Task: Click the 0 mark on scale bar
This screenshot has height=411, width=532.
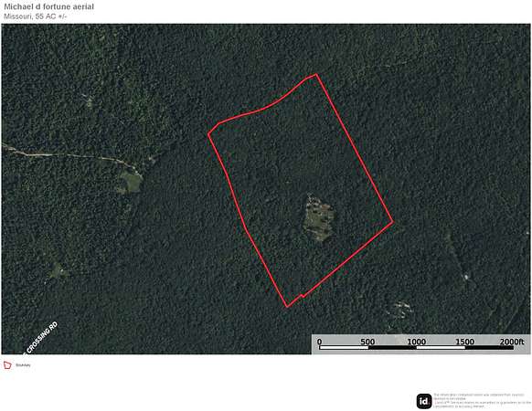Action: pyautogui.click(x=319, y=342)
